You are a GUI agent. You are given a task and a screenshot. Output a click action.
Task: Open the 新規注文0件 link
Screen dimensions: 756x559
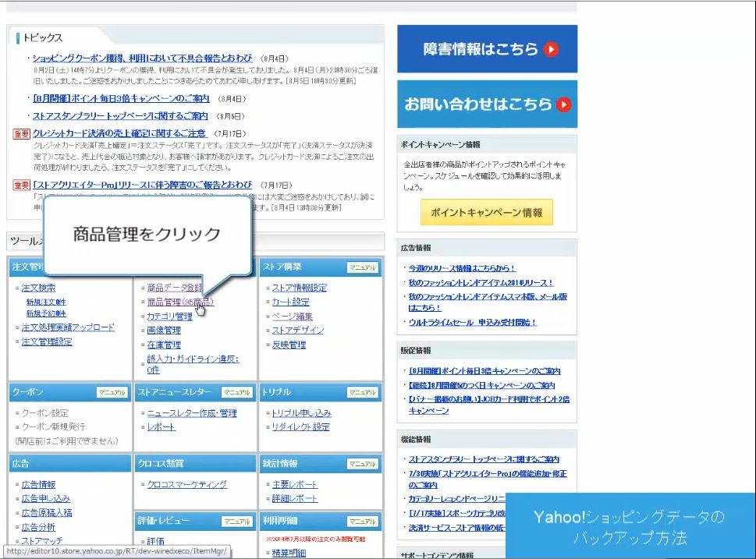tap(46, 302)
